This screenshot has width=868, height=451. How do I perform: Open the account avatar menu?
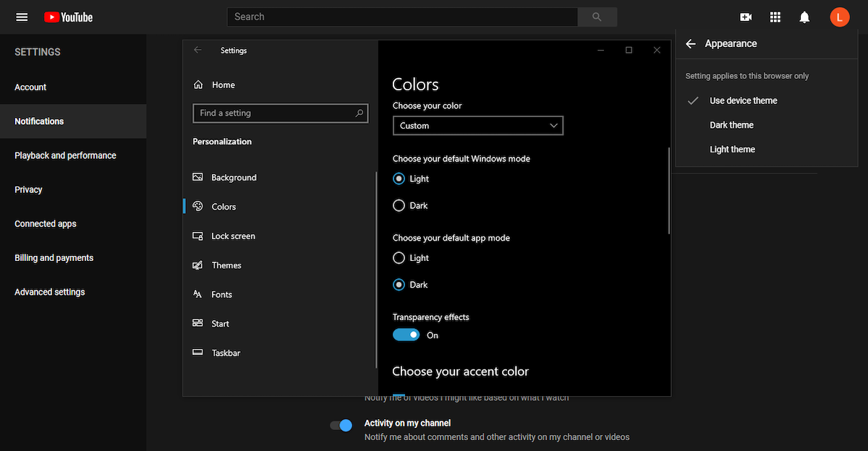839,17
